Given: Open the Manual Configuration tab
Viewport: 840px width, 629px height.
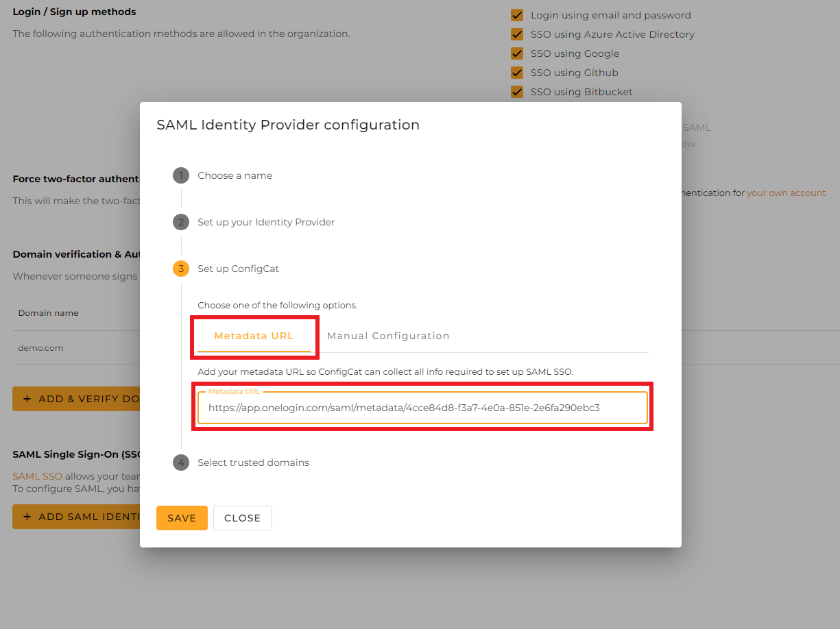Looking at the screenshot, I should pos(388,336).
